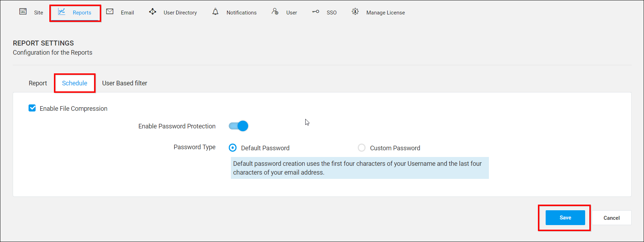Choose Custom Password radio option
This screenshot has height=242, width=644.
362,148
